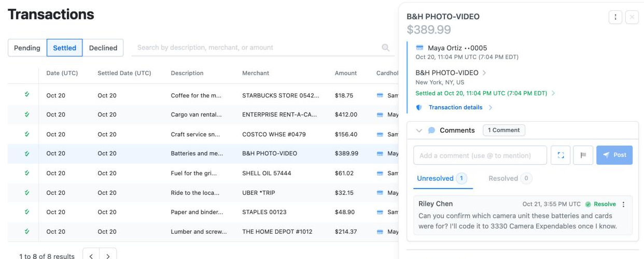Close the transaction detail panel
Screen dimensions: 644x259
point(632,17)
